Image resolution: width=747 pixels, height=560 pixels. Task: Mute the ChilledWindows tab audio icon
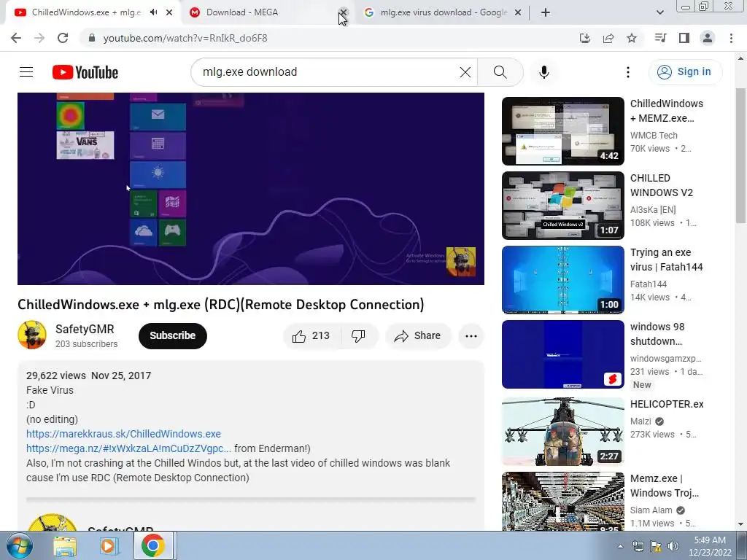tap(153, 12)
